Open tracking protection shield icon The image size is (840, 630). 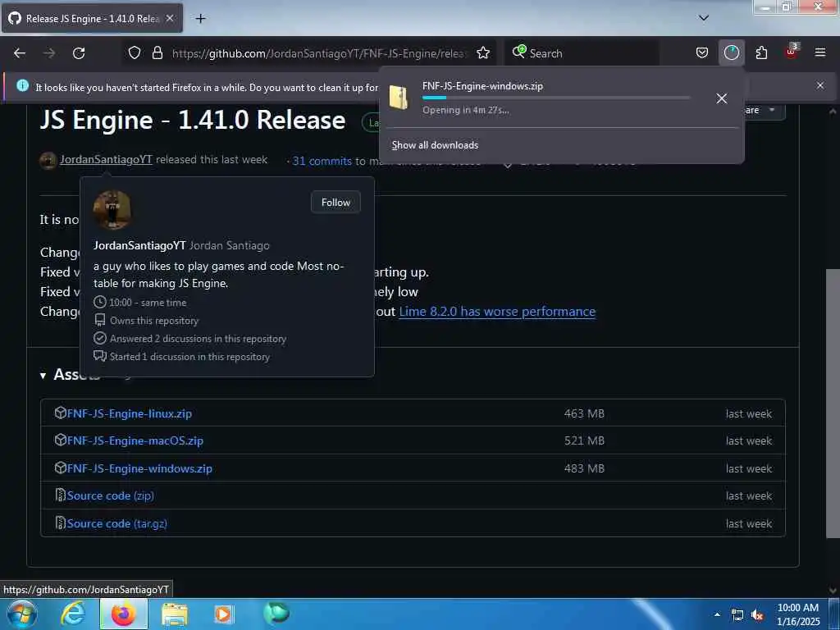(x=135, y=52)
